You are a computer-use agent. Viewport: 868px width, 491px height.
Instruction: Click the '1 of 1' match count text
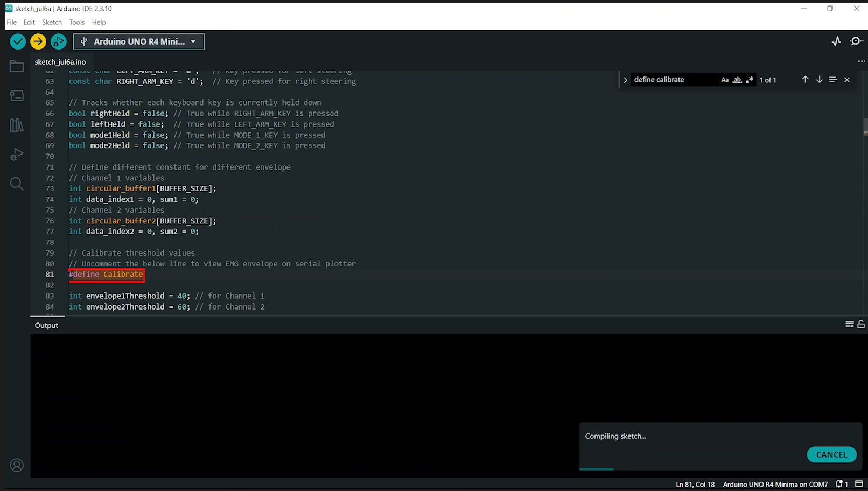tap(767, 80)
